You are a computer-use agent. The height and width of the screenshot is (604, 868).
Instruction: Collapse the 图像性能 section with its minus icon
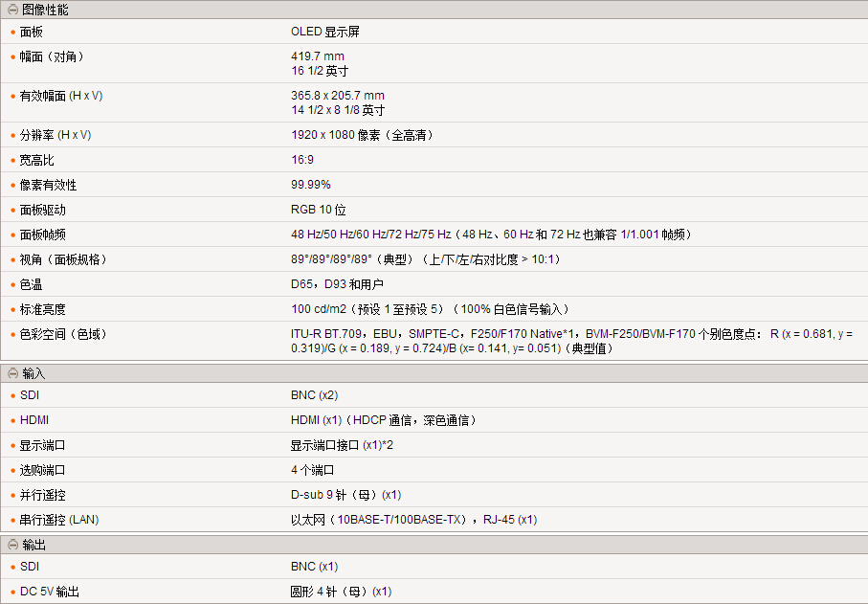point(12,10)
